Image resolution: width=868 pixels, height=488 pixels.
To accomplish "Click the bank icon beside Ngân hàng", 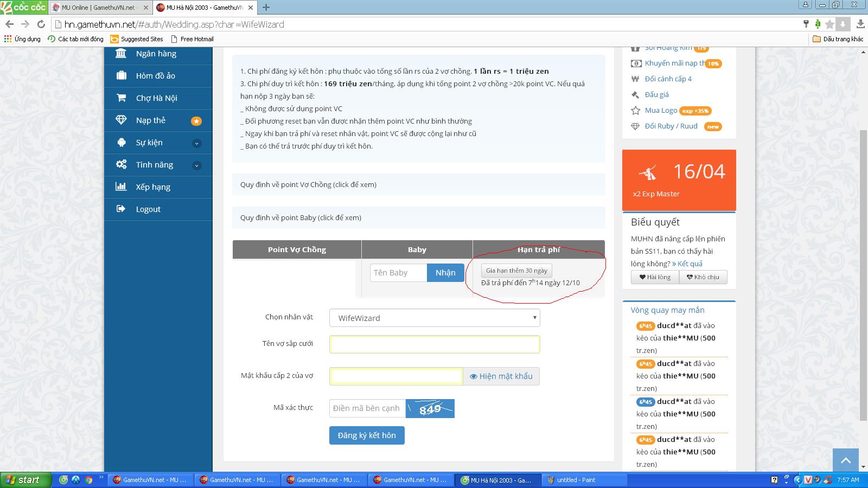I will click(x=121, y=53).
